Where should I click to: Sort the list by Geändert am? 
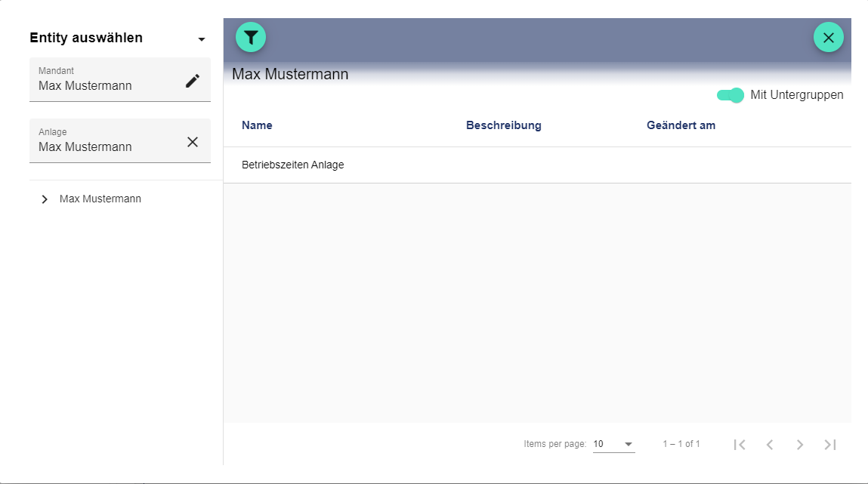[681, 125]
